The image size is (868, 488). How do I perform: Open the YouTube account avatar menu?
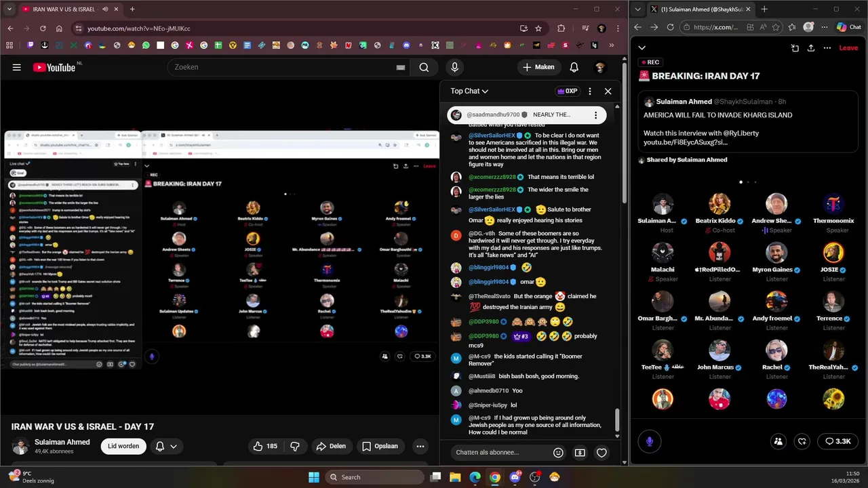point(600,67)
